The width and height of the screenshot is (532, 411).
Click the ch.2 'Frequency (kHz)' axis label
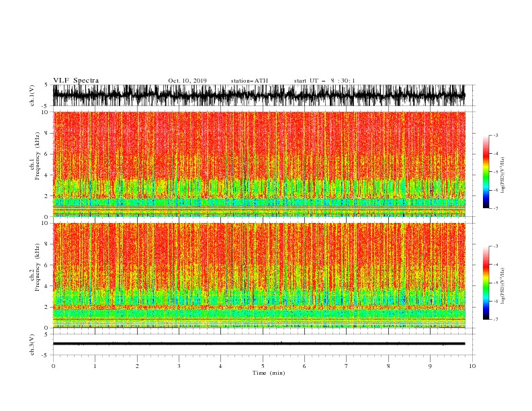pos(38,267)
